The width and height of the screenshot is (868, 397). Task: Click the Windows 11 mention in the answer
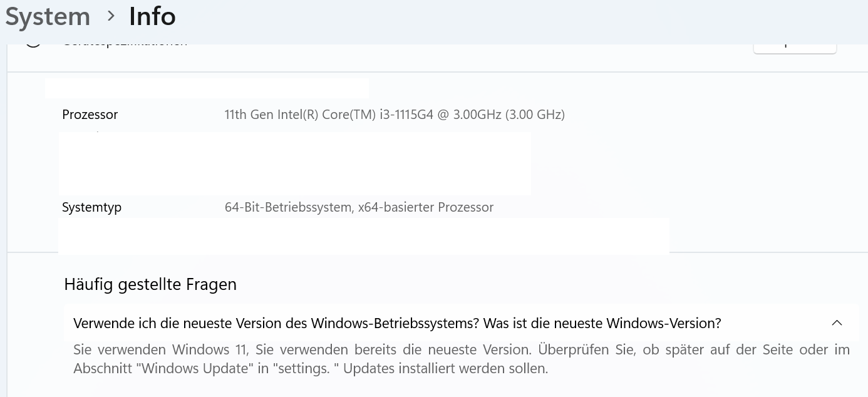207,349
